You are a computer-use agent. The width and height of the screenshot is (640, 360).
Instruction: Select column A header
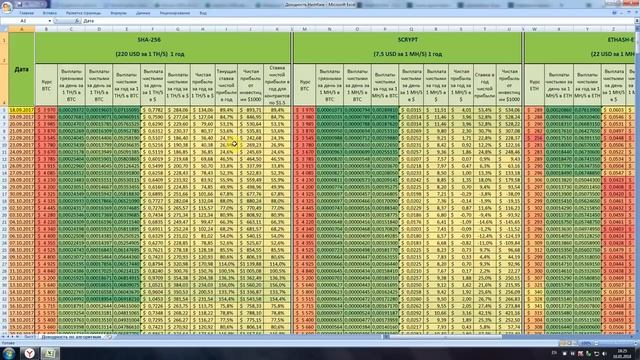pyautogui.click(x=22, y=29)
